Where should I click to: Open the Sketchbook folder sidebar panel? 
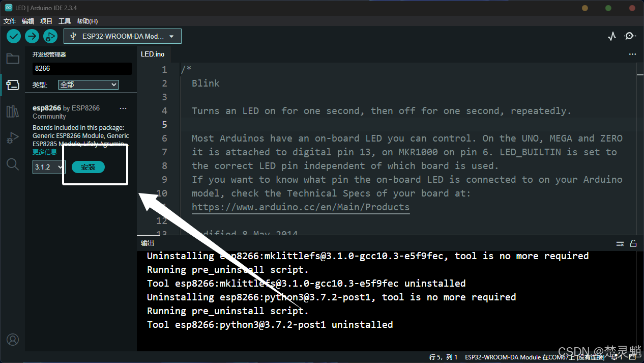13,59
